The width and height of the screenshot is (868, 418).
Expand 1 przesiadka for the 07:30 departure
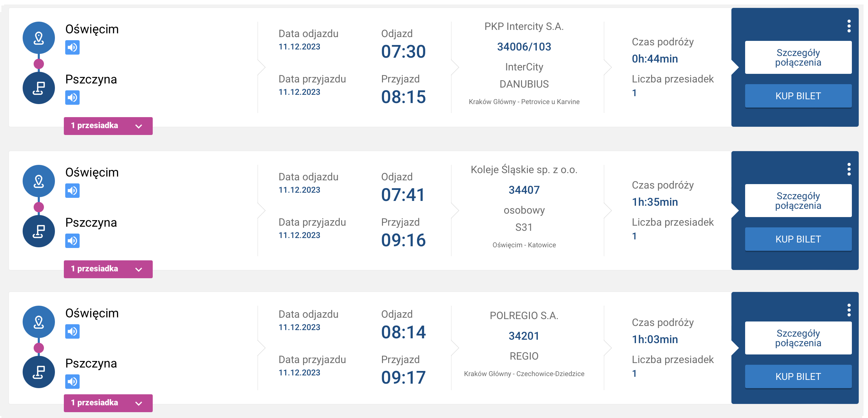[108, 126]
